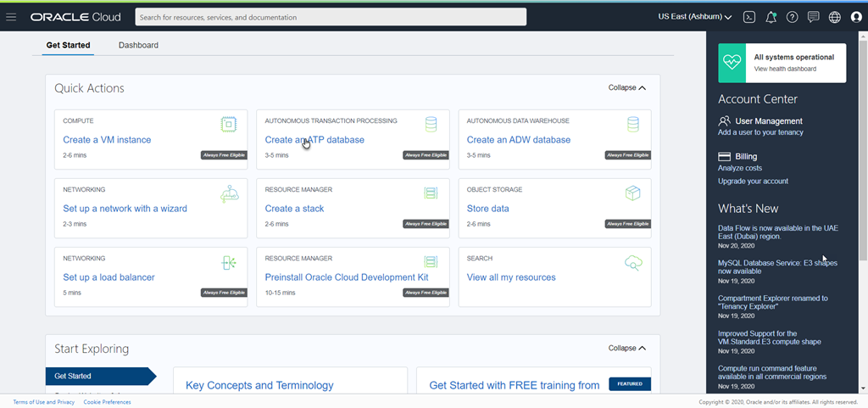Screen dimensions: 868x408
Task: Open the hamburger navigation menu
Action: [11, 17]
